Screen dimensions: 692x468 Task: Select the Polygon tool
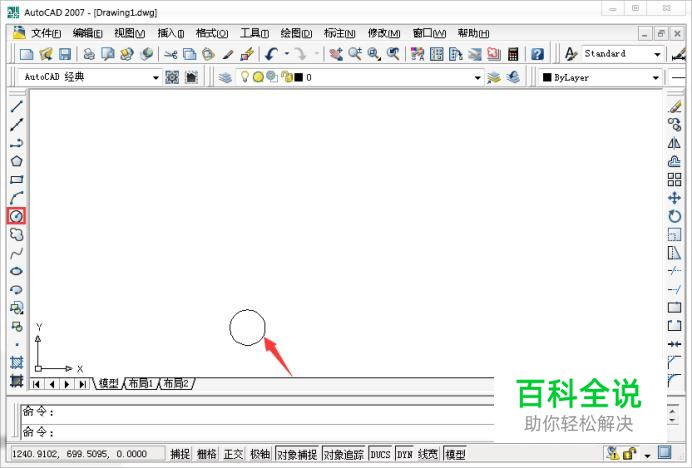click(x=16, y=161)
